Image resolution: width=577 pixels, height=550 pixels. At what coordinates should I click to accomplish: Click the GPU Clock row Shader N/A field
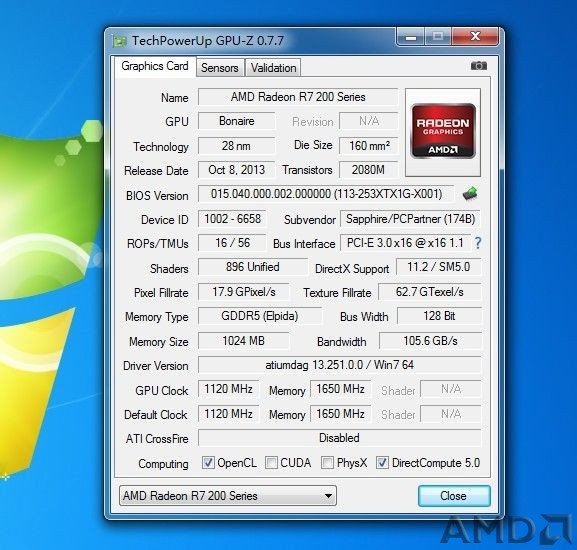click(451, 389)
